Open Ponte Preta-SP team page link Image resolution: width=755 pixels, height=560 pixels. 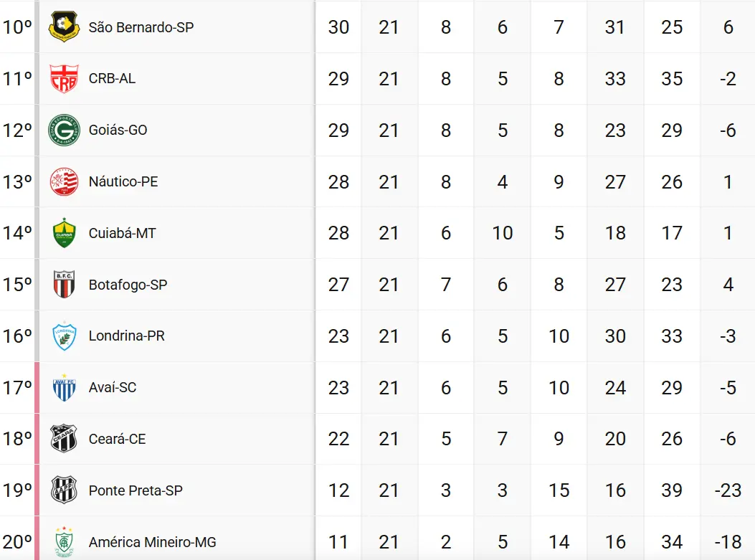click(136, 490)
